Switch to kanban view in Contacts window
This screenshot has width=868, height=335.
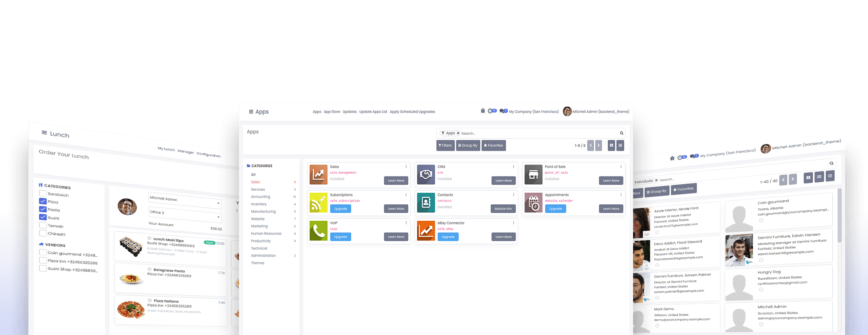coord(808,177)
